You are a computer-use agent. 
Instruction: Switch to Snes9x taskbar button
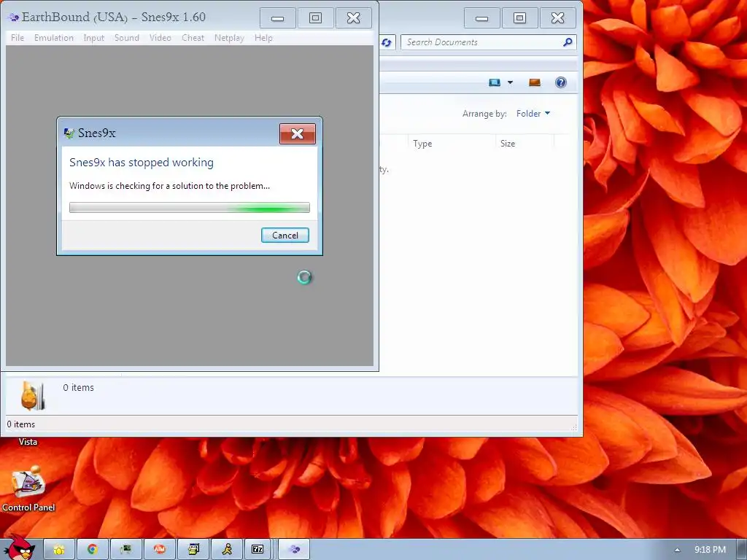click(x=294, y=550)
